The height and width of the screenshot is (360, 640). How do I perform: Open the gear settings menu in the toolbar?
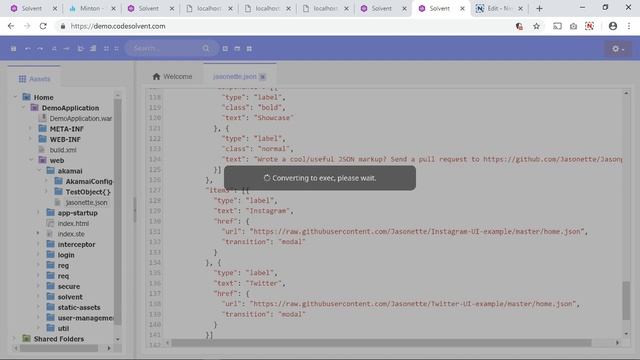pos(618,49)
